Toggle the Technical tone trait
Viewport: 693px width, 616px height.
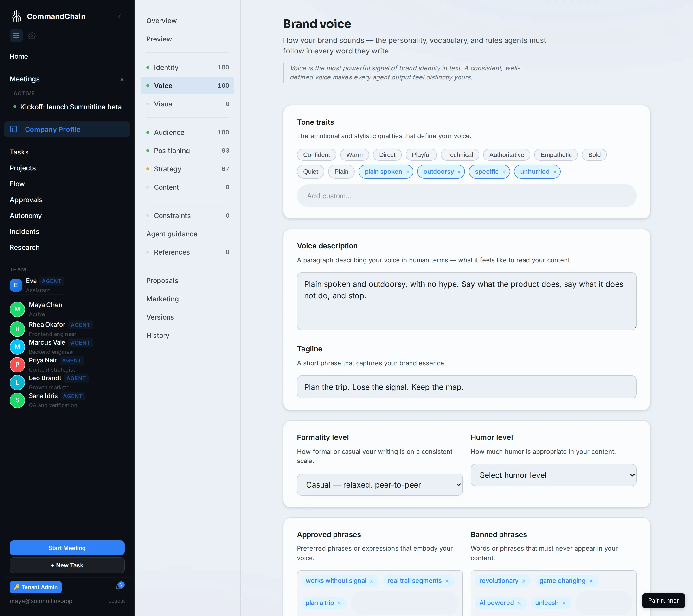460,154
